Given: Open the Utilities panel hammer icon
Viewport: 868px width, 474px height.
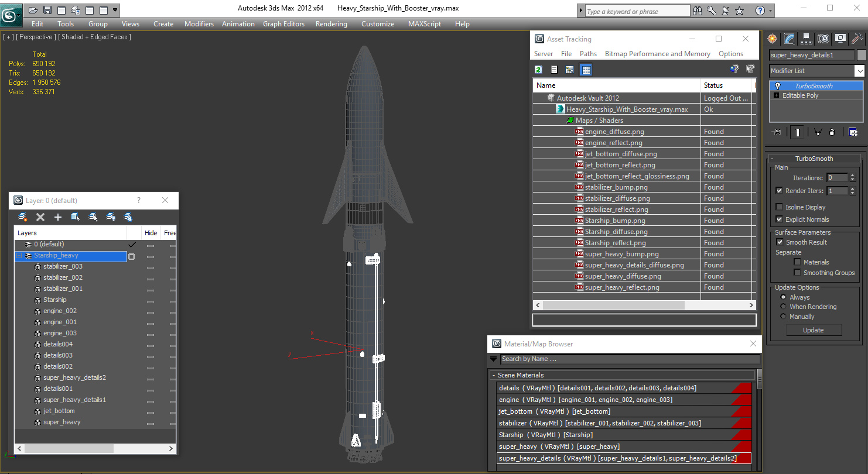Looking at the screenshot, I should point(857,39).
